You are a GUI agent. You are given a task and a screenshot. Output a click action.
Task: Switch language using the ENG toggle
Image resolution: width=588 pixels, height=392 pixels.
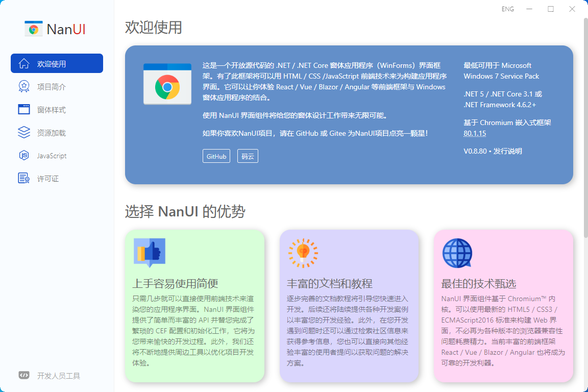508,9
